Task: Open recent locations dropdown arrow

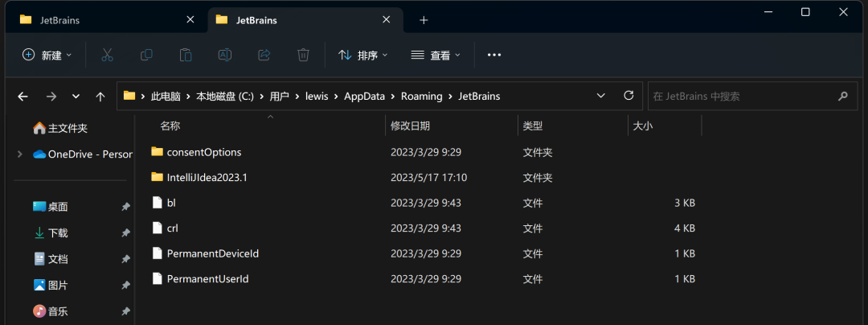Action: point(76,97)
